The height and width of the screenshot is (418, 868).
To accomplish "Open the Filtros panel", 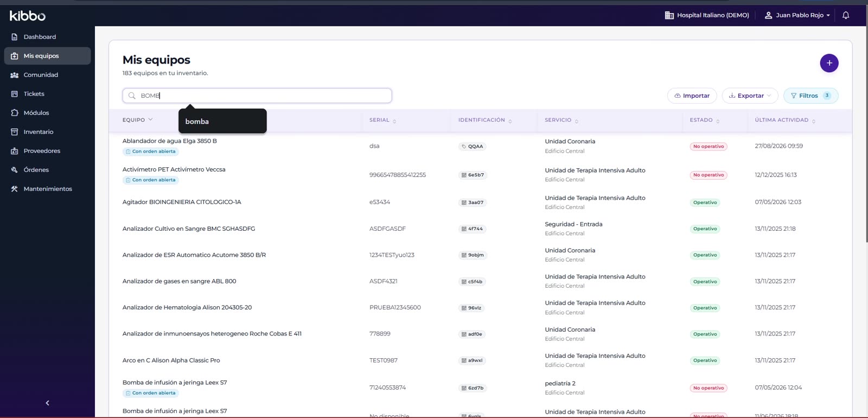I will tap(810, 96).
